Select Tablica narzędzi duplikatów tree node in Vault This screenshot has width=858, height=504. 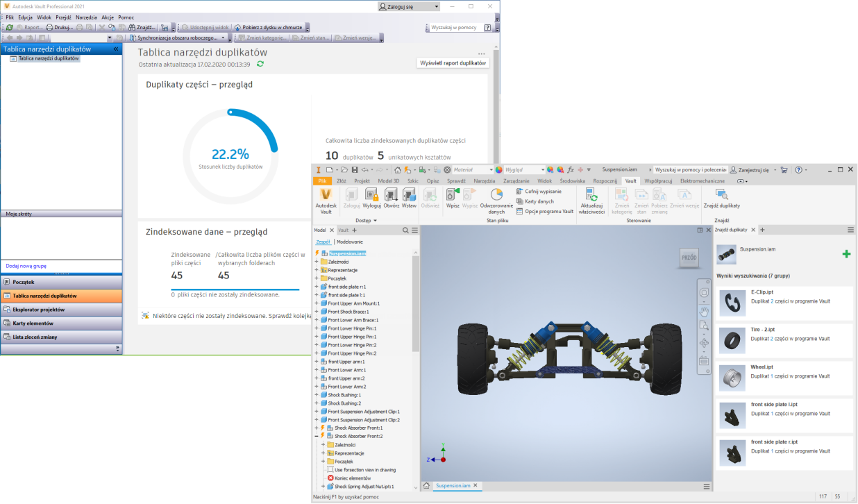point(49,58)
